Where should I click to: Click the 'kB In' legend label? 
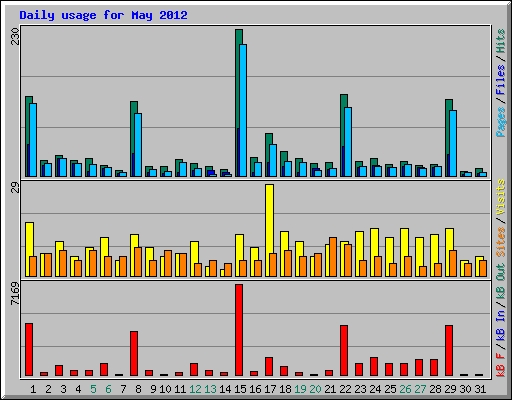(x=501, y=325)
